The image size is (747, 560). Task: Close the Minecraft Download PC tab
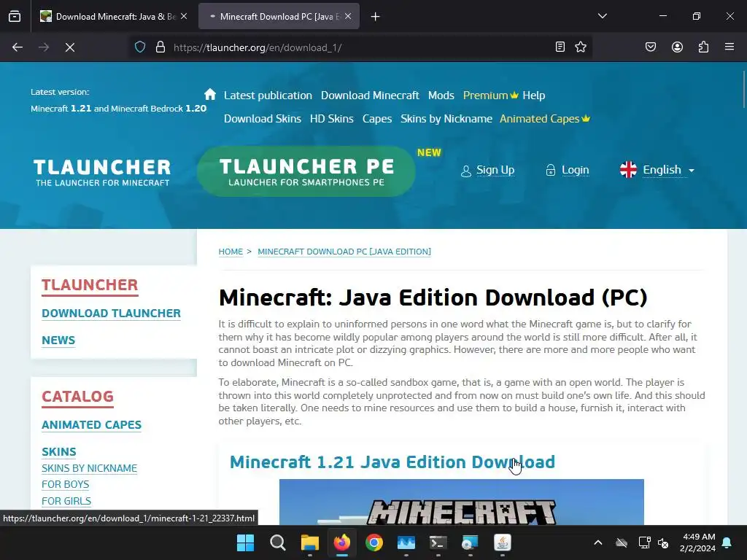pos(348,16)
